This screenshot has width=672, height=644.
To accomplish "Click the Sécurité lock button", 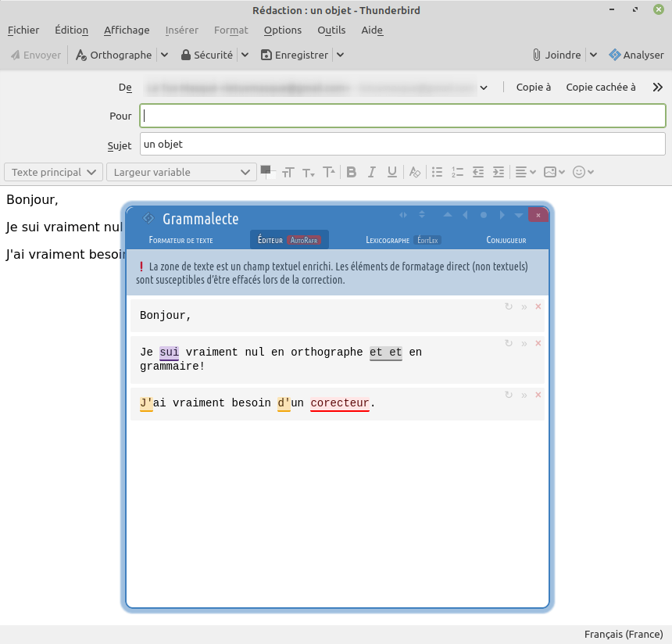I will point(207,55).
